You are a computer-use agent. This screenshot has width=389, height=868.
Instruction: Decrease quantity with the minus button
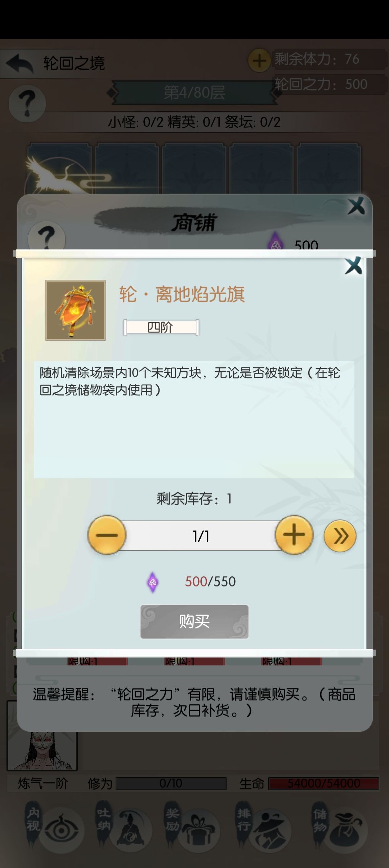click(107, 535)
